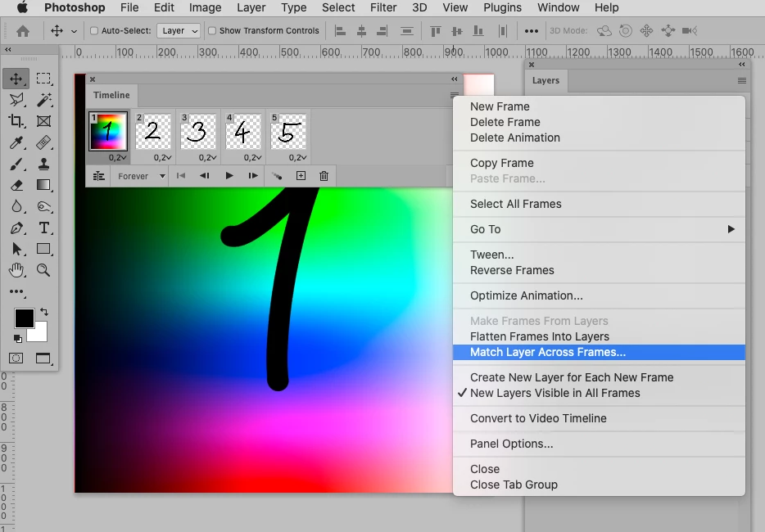The image size is (765, 532).
Task: Choose Flatten Frames Into Layers
Action: 599,336
